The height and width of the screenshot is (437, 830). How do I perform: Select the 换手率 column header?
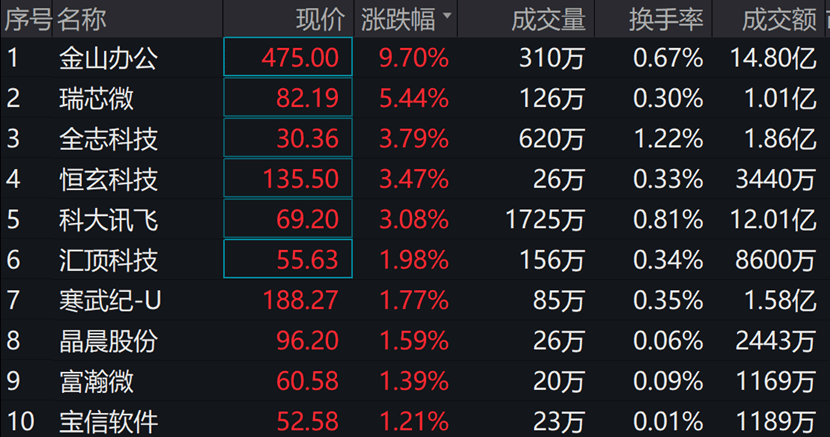click(666, 19)
